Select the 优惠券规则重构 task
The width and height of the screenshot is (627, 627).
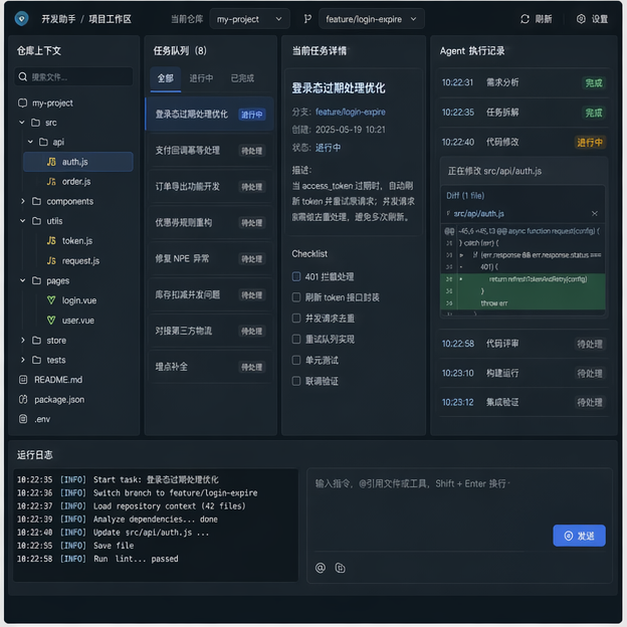tap(210, 223)
